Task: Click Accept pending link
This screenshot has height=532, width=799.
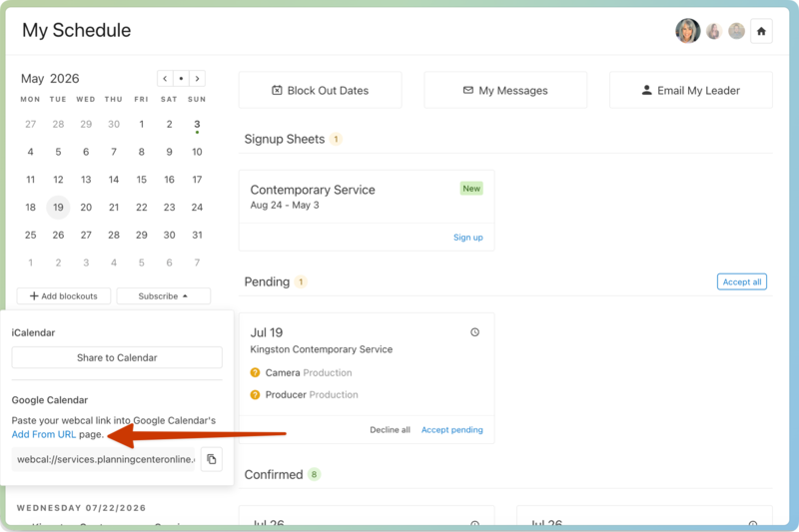Action: point(452,429)
